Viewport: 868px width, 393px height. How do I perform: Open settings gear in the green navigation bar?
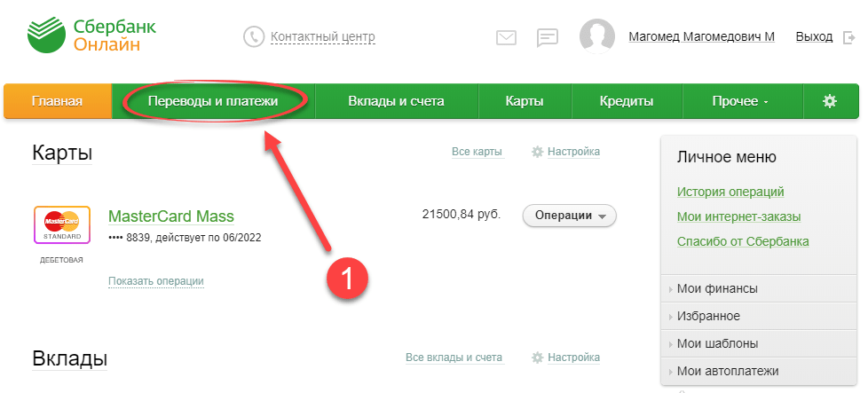829,101
